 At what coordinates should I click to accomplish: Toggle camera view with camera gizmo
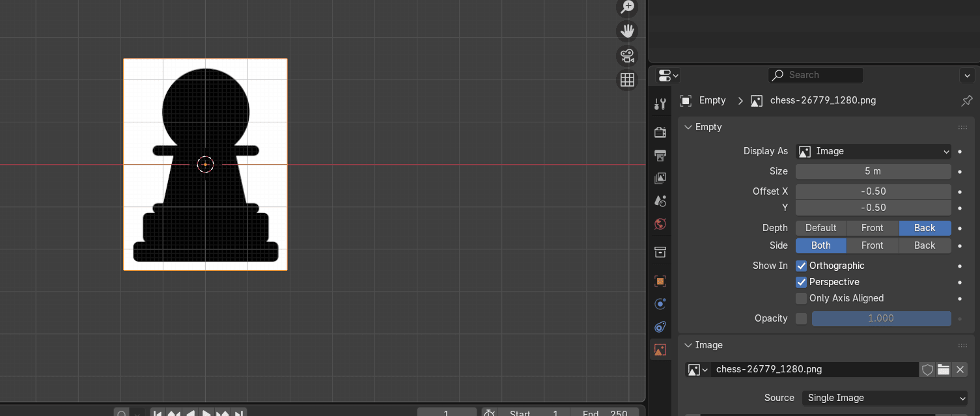(x=627, y=55)
